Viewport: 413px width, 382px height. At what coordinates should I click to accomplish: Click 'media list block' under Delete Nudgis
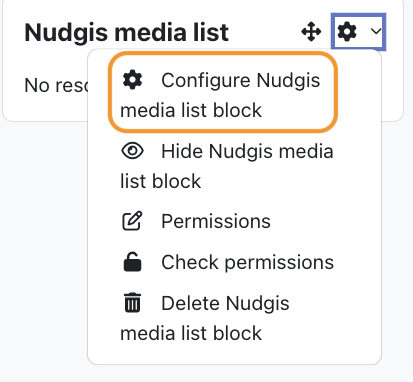tap(191, 333)
